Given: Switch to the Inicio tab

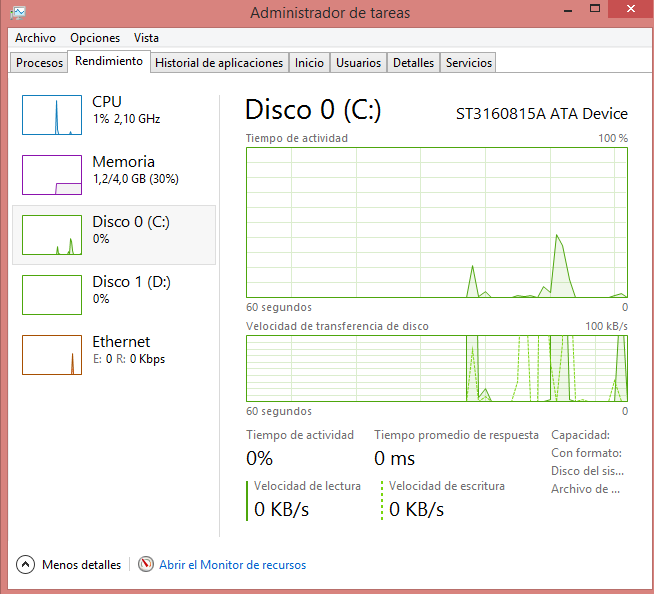Looking at the screenshot, I should click(309, 63).
